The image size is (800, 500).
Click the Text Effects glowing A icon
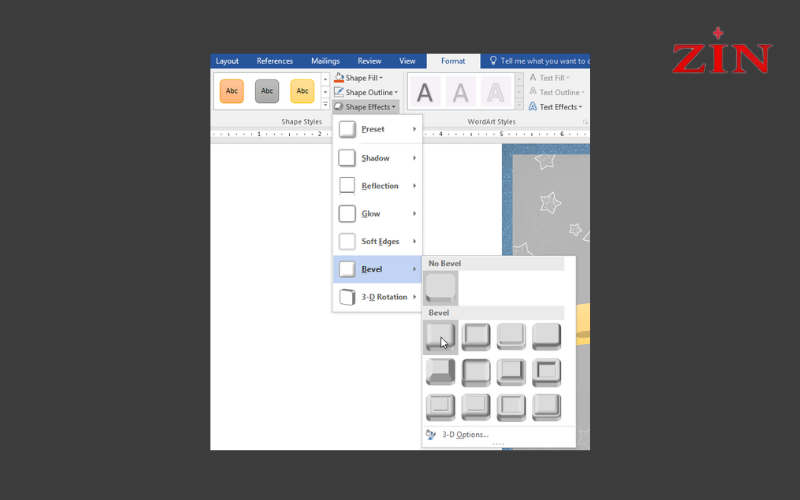click(x=533, y=107)
